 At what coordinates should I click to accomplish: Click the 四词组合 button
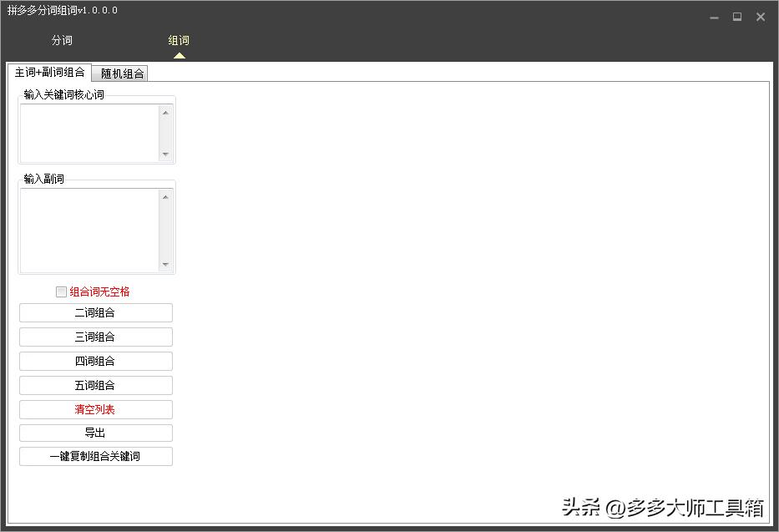95,361
